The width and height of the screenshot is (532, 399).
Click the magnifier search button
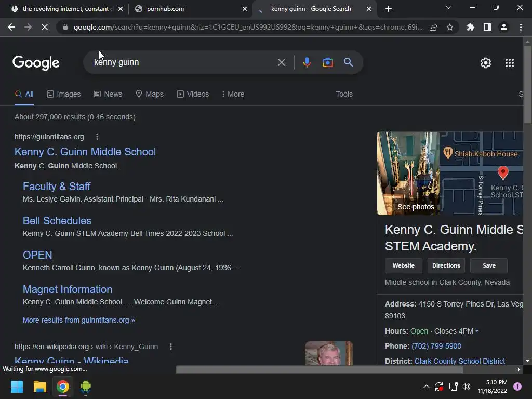(x=348, y=62)
